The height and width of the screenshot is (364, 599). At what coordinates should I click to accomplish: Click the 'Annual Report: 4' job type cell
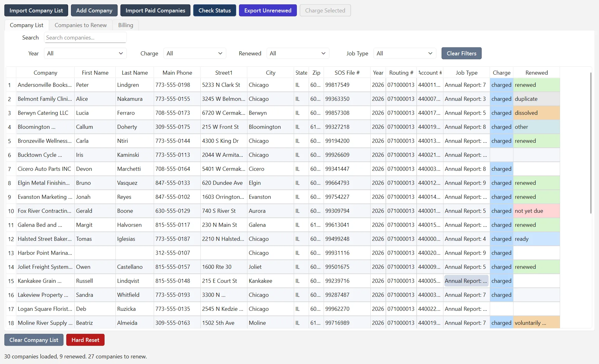pos(466,239)
